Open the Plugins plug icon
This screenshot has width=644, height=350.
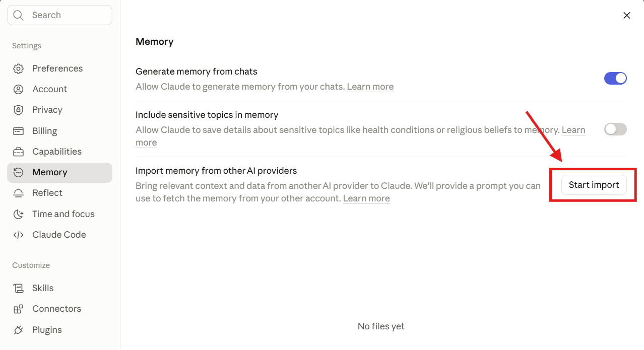click(x=19, y=330)
